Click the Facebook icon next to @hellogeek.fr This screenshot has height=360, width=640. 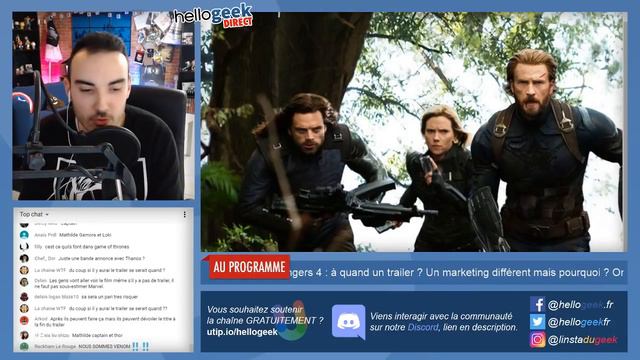click(537, 304)
